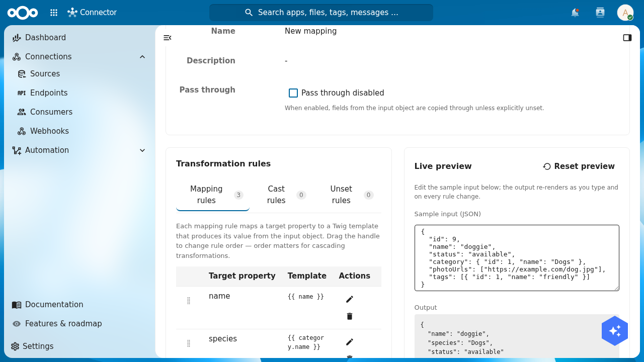Collapse the Connections section
This screenshot has width=644, height=362.
142,57
